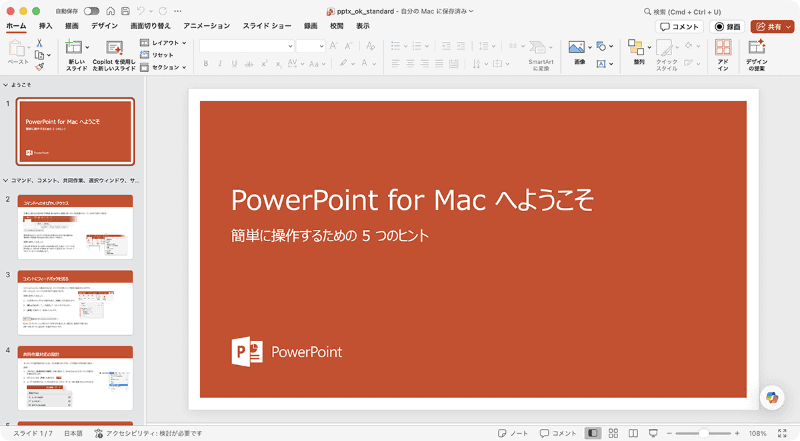Screen dimensions: 800x441
Task: Select slide 3 thumbnail
Action: [x=76, y=303]
